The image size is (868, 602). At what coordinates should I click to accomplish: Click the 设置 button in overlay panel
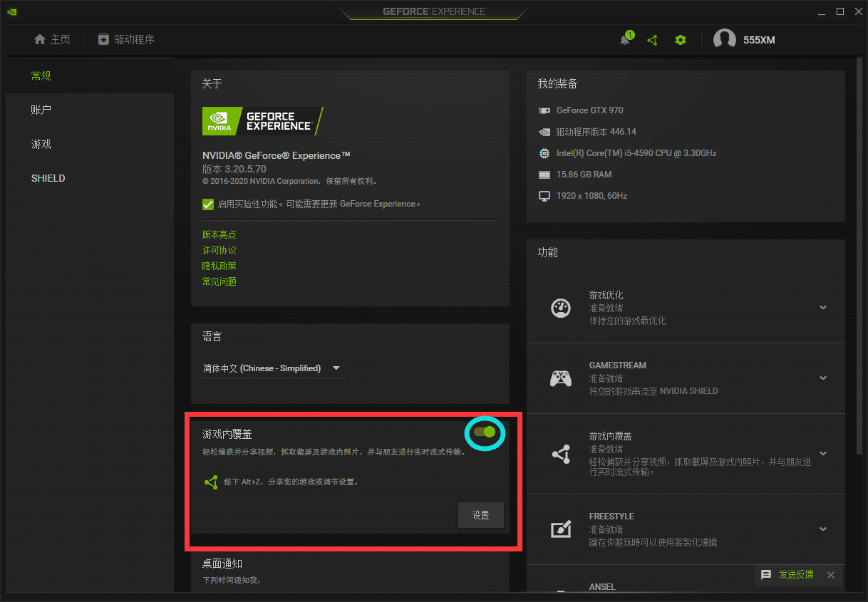[481, 515]
